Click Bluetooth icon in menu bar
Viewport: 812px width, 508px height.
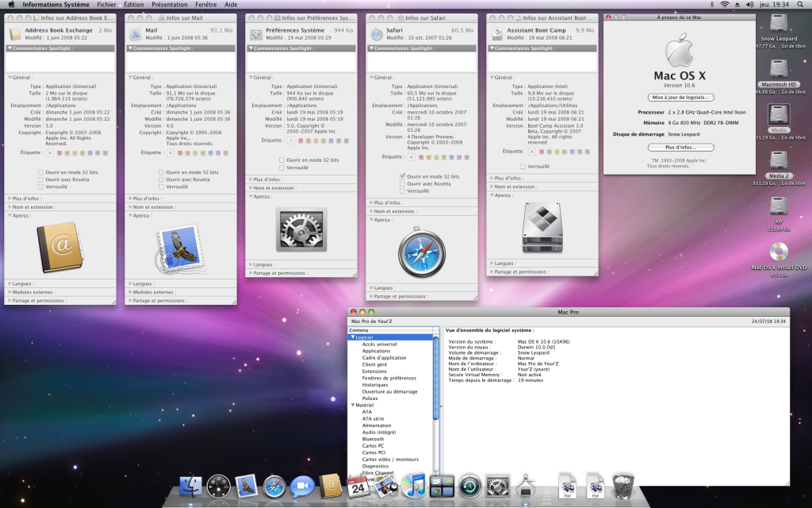click(x=712, y=5)
